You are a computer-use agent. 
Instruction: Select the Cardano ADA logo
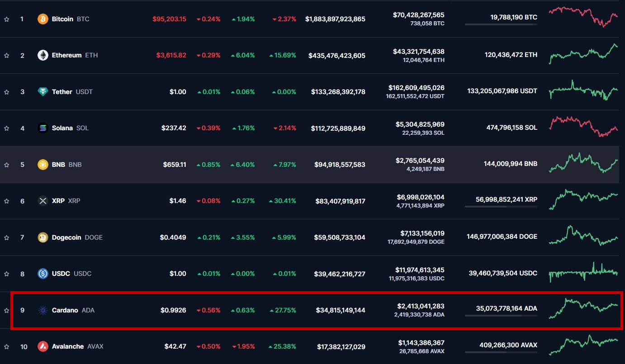tap(43, 310)
